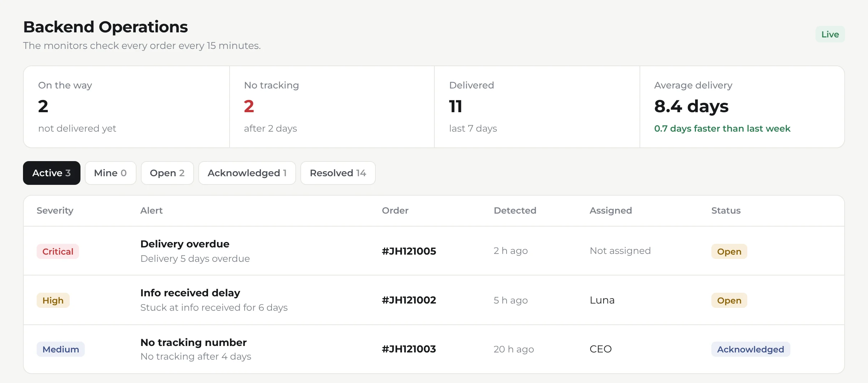Viewport: 868px width, 383px height.
Task: Click the Detected column header
Action: pyautogui.click(x=515, y=210)
